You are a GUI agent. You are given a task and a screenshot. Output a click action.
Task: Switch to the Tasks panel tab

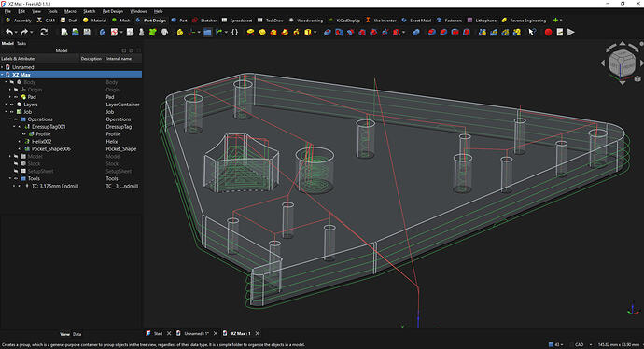tap(21, 43)
